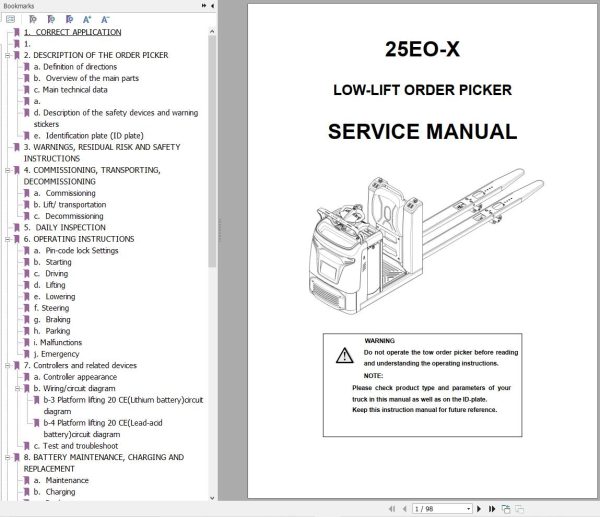Open bookmark c. Main technical data

(70, 90)
